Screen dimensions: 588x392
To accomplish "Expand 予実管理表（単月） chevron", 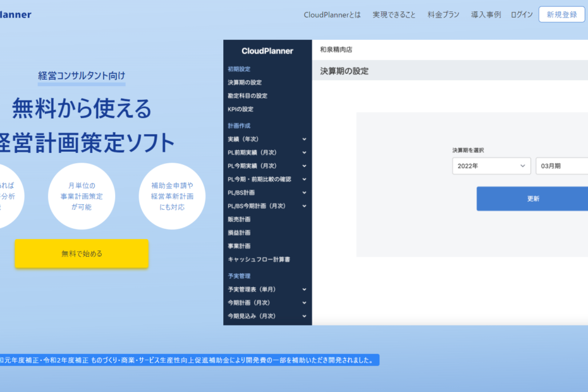I will (x=304, y=290).
